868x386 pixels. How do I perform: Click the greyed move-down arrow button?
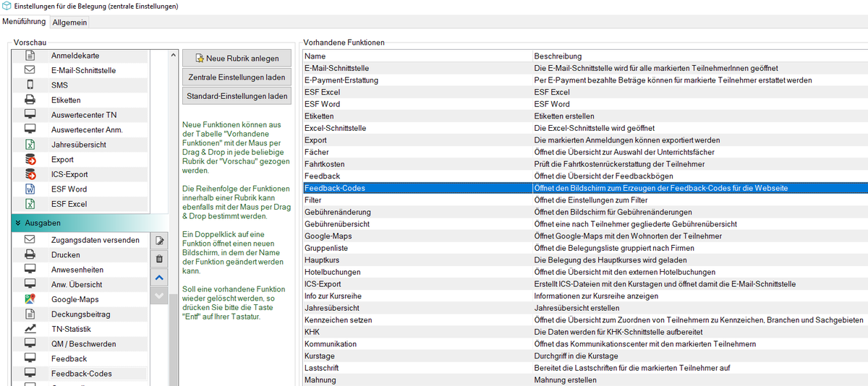click(x=159, y=295)
